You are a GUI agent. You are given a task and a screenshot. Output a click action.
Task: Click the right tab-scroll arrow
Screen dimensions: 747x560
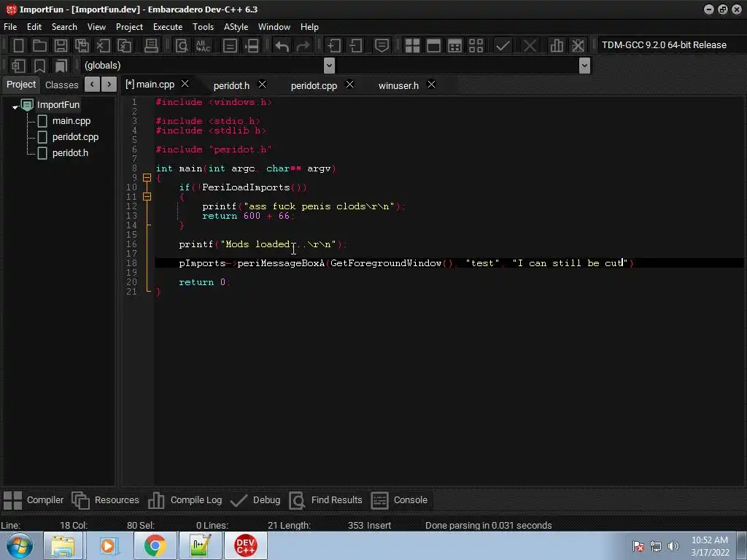pos(109,85)
